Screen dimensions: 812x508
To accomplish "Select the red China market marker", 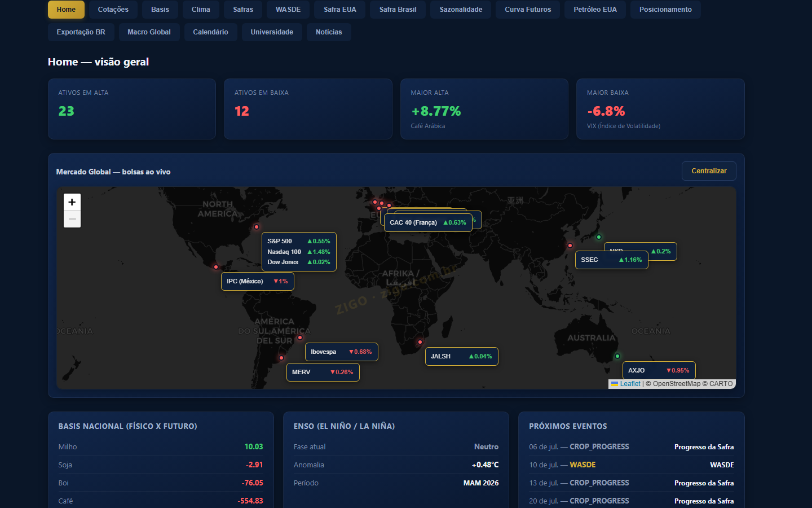I will (x=570, y=246).
